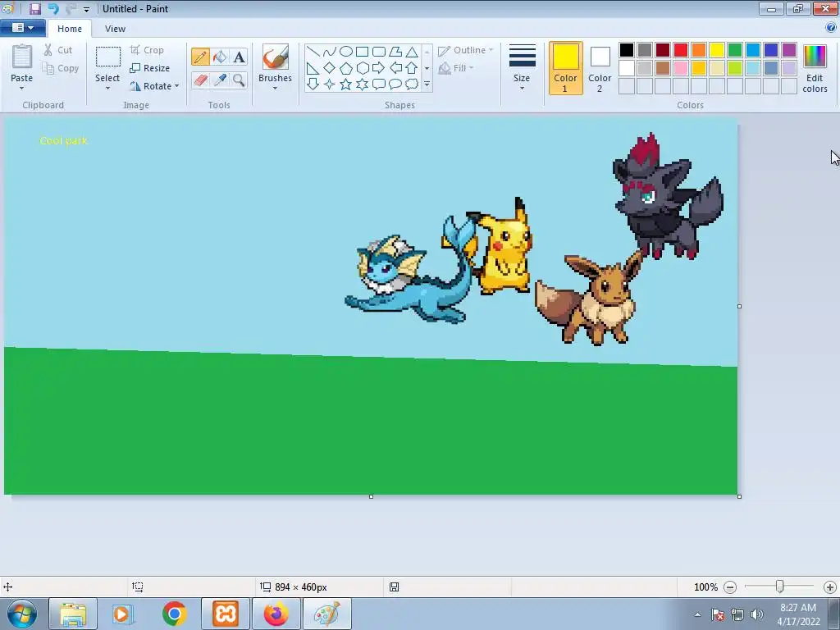Switch to the Home ribbon tab
840x630 pixels.
pyautogui.click(x=70, y=29)
